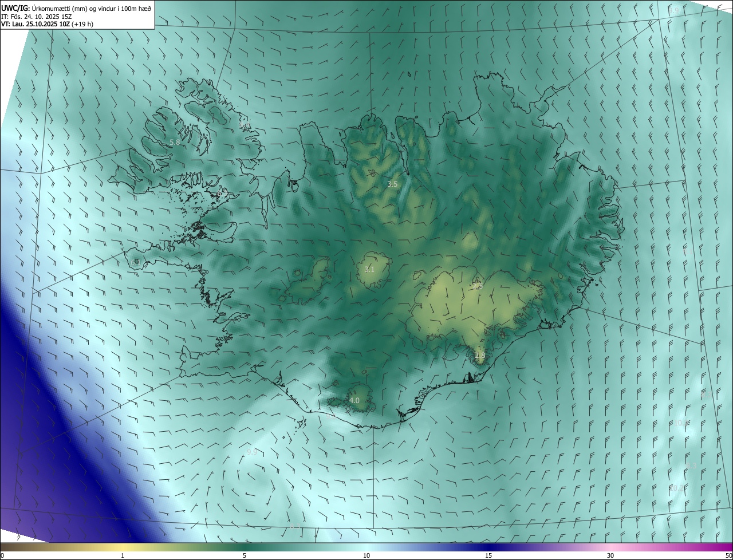Click the 'VT: Lau. 25.10.2025 10Z (+19 h)' line
The width and height of the screenshot is (733, 560).
point(48,24)
